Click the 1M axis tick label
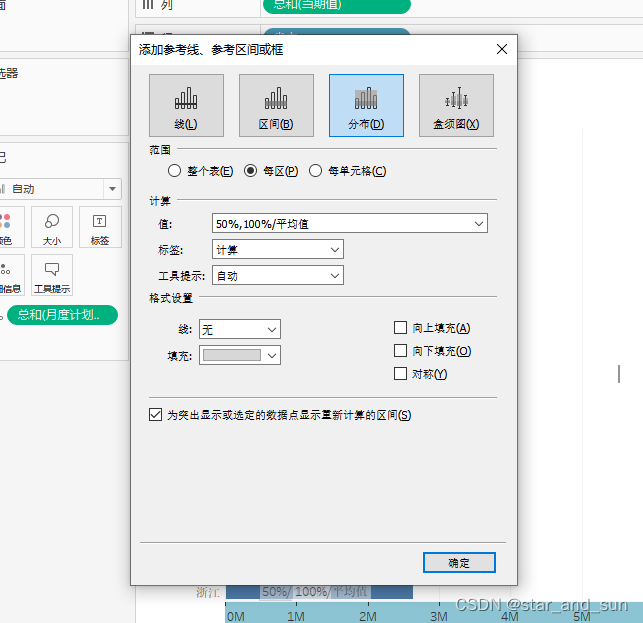 coord(296,616)
